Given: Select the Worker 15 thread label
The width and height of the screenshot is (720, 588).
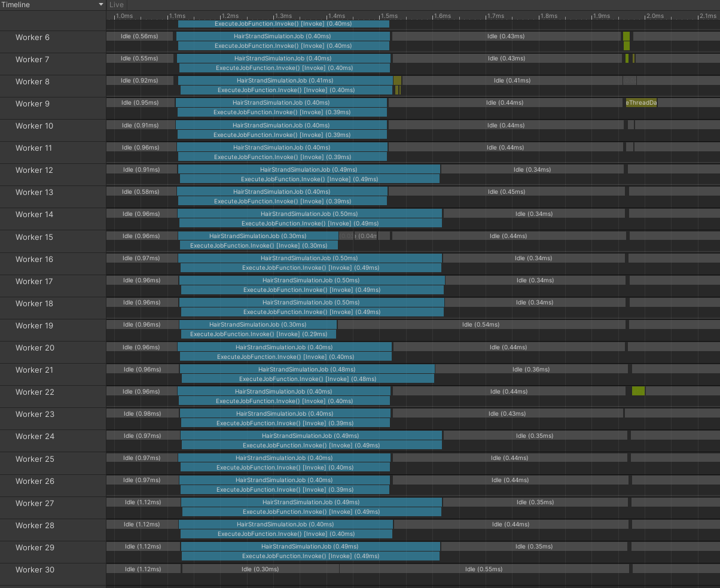Looking at the screenshot, I should click(34, 237).
